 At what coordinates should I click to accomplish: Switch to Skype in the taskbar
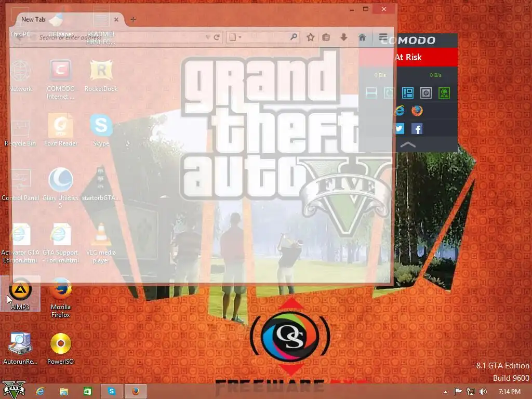click(x=111, y=391)
